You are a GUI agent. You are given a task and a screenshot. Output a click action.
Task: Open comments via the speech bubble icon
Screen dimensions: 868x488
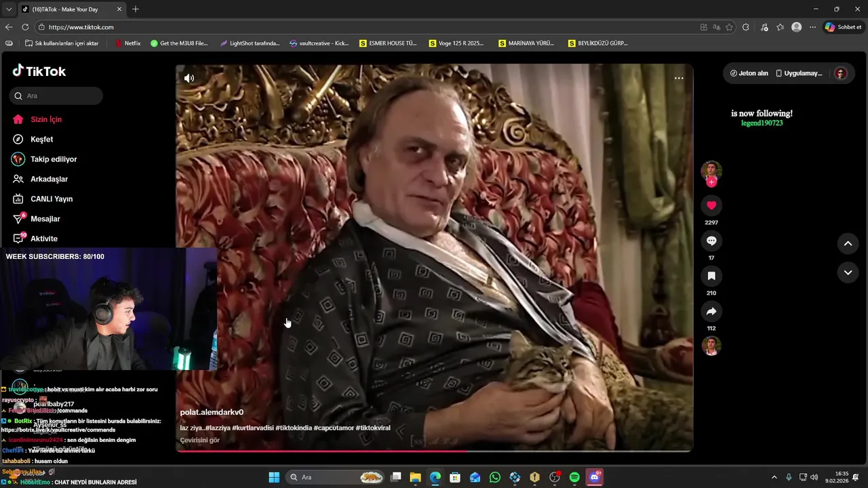click(711, 241)
